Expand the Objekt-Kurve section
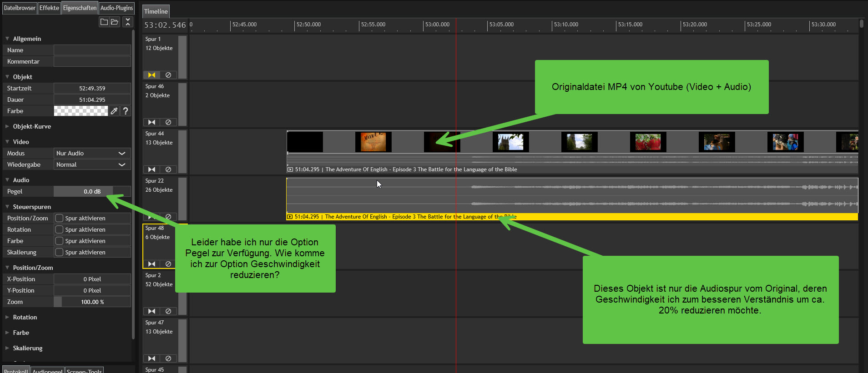The height and width of the screenshot is (373, 868). tap(31, 126)
